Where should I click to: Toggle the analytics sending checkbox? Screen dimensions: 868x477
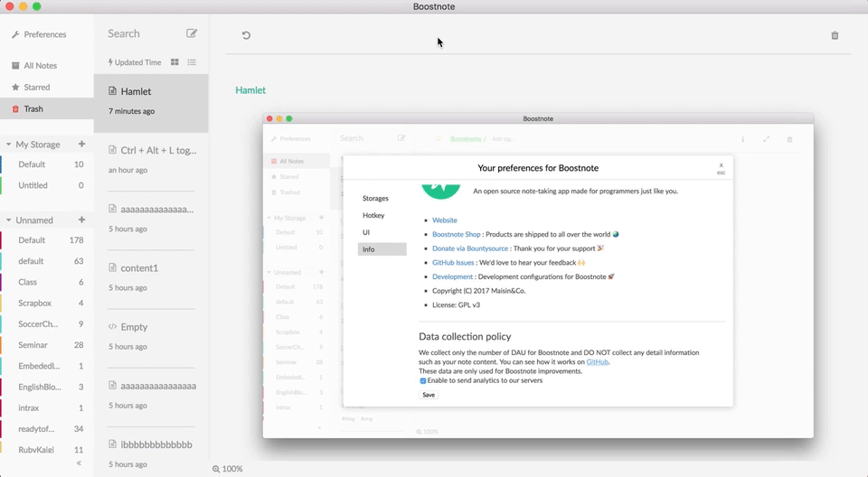(423, 380)
